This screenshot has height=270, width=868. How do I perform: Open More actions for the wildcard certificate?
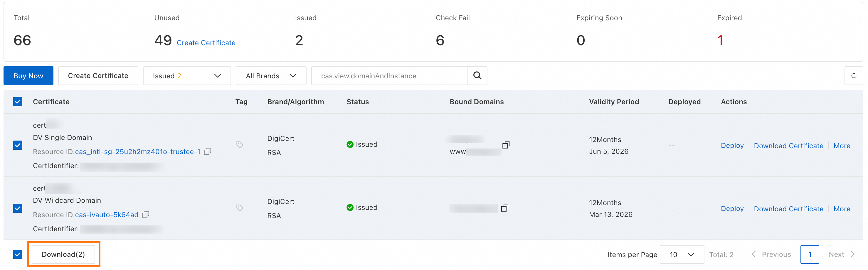(841, 209)
